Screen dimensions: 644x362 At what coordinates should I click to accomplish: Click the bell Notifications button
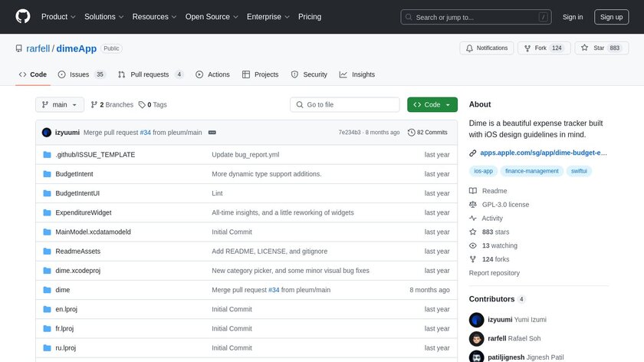coord(487,48)
